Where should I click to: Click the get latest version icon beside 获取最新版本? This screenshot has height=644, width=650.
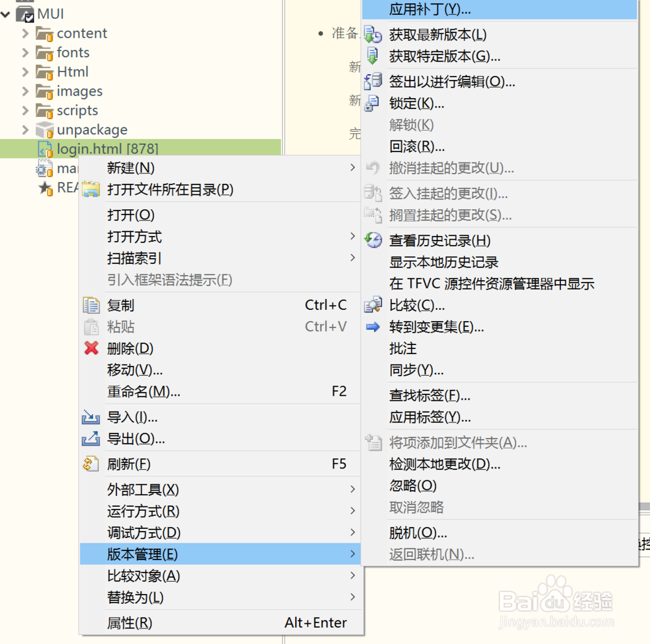372,34
